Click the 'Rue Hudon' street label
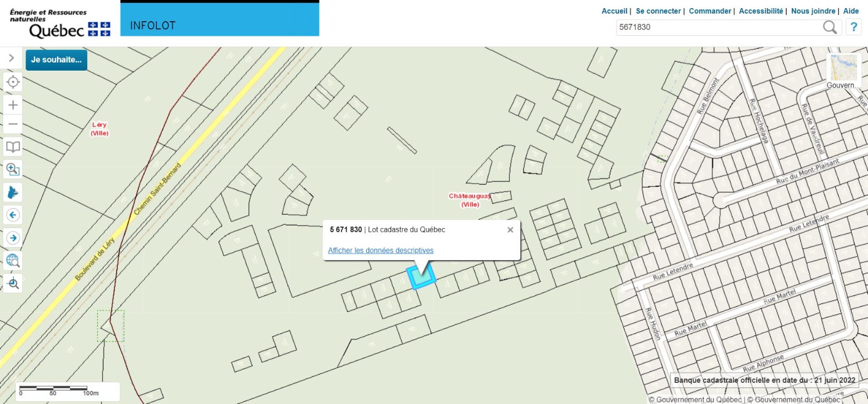Viewport: 868px width, 404px height. pyautogui.click(x=653, y=324)
